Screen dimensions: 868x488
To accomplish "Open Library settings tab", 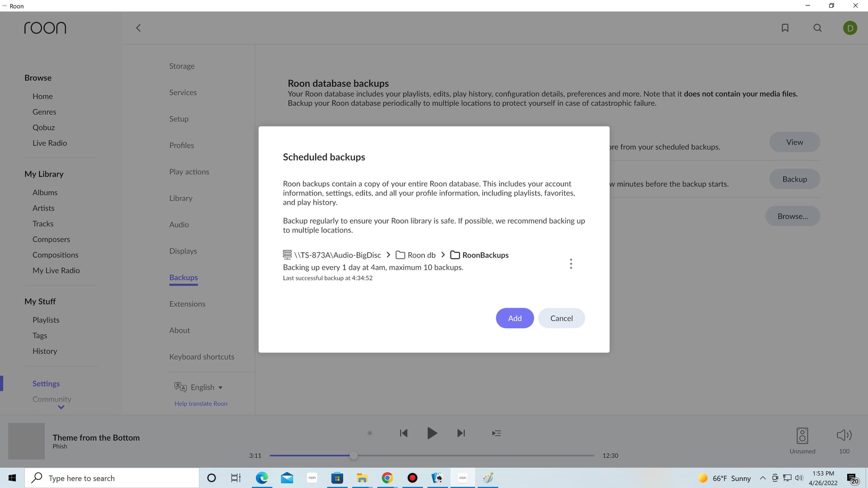I will (180, 198).
